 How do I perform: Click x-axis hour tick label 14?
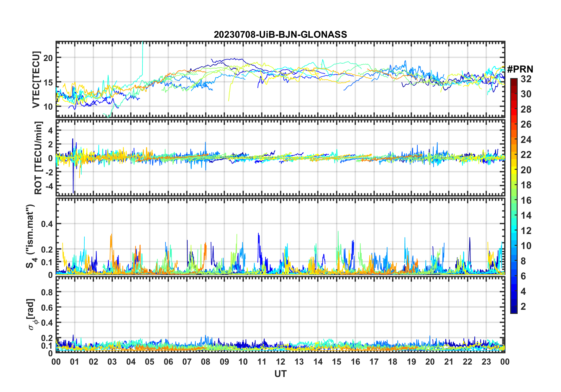318,362
